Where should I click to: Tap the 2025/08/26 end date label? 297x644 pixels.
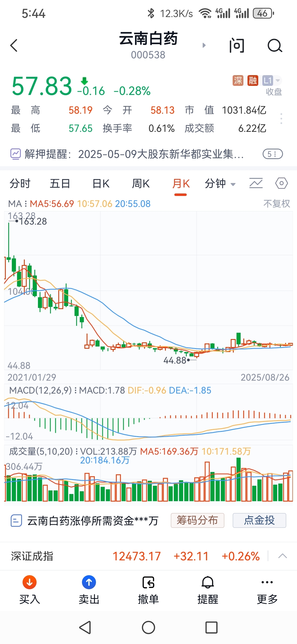click(x=265, y=377)
